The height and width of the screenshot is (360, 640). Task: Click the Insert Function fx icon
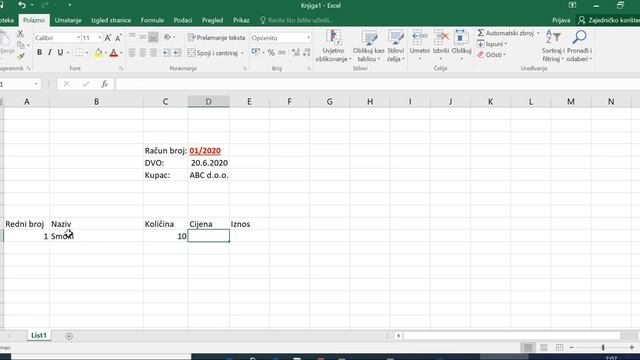click(104, 84)
